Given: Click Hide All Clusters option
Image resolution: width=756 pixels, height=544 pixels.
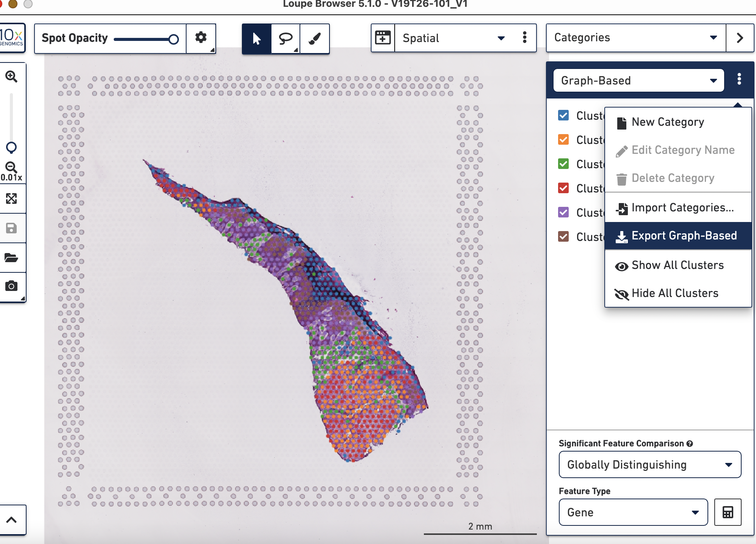Looking at the screenshot, I should tap(678, 293).
